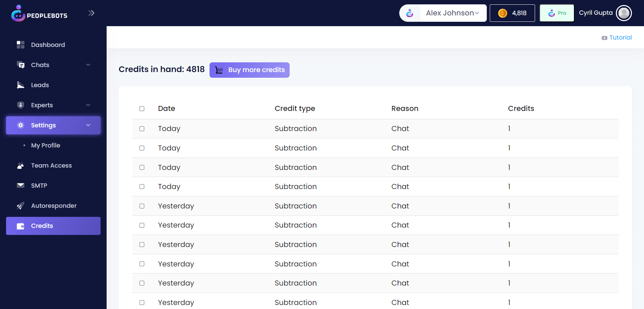Toggle the select-all checkbox in table header
644x309 pixels.
point(142,109)
